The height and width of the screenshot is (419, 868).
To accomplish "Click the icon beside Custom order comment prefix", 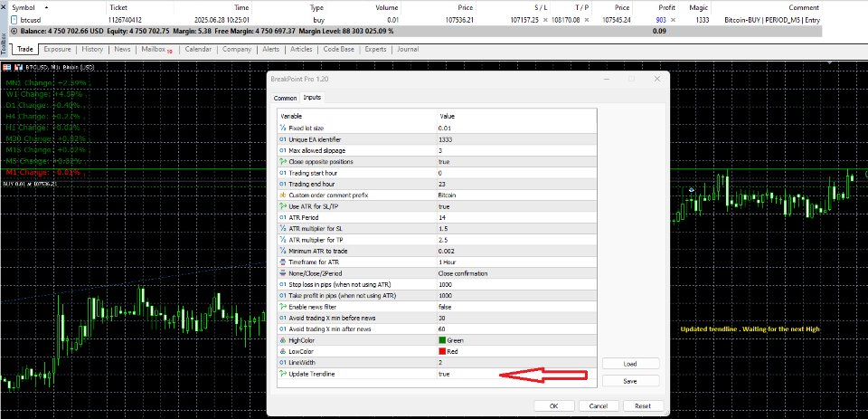I will [x=283, y=195].
